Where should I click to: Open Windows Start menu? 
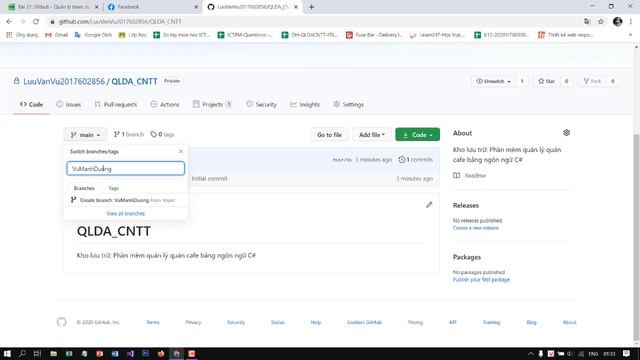pyautogui.click(x=7, y=353)
